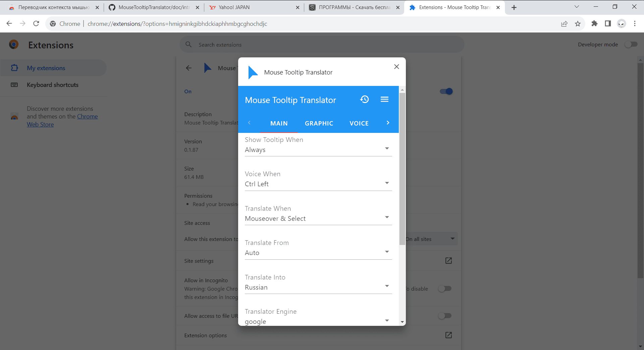The image size is (644, 350).
Task: Click the page vertical scrollbar thumb
Action: [x=640, y=170]
